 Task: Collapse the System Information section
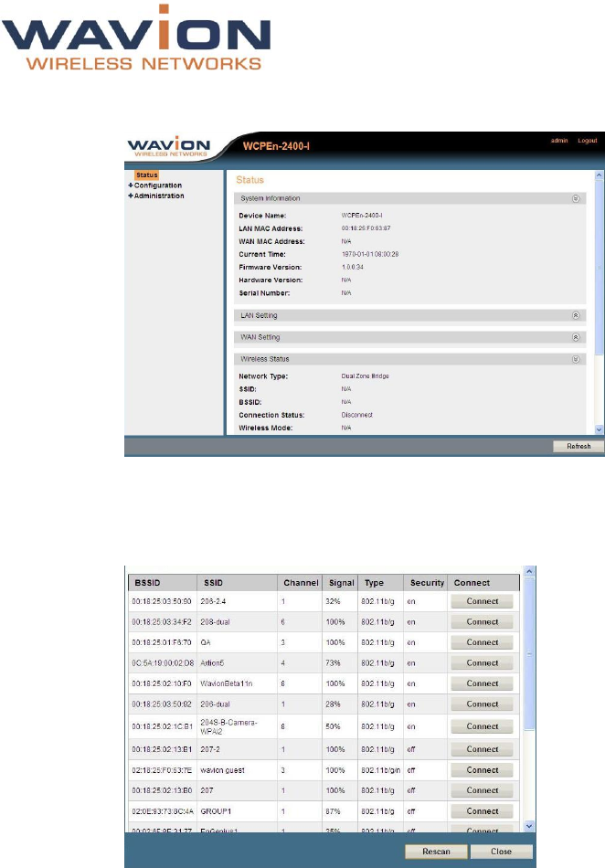[x=576, y=198]
